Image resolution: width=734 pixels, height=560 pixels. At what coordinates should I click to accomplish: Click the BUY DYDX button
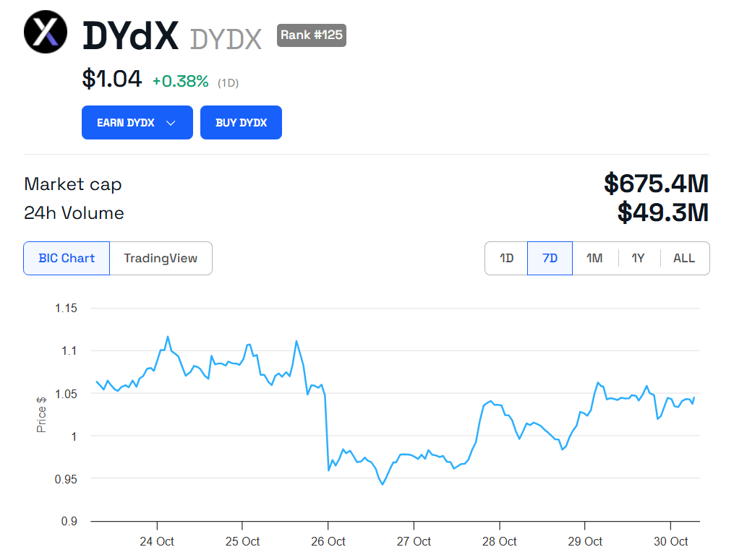coord(241,123)
